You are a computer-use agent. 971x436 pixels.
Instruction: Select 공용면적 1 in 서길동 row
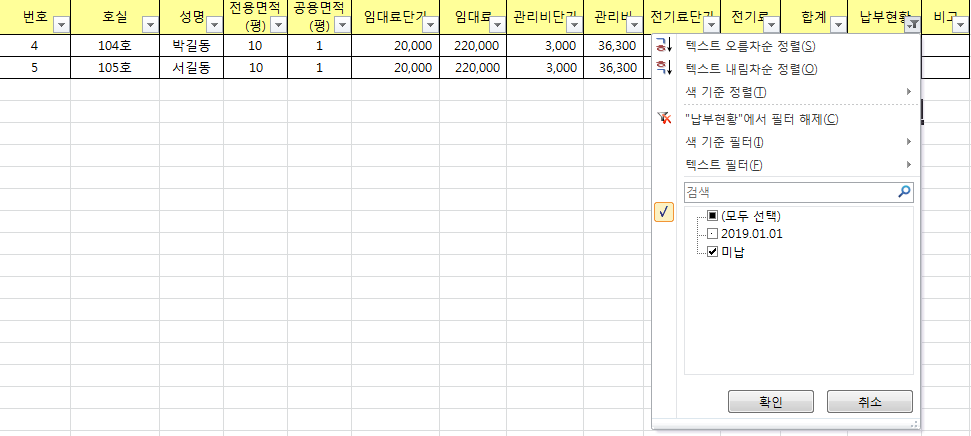(320, 68)
